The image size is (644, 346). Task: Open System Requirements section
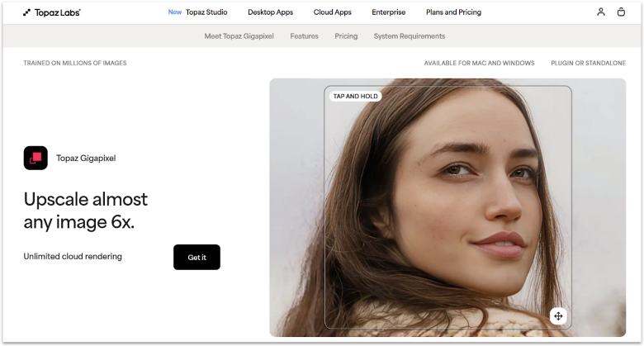pyautogui.click(x=410, y=36)
